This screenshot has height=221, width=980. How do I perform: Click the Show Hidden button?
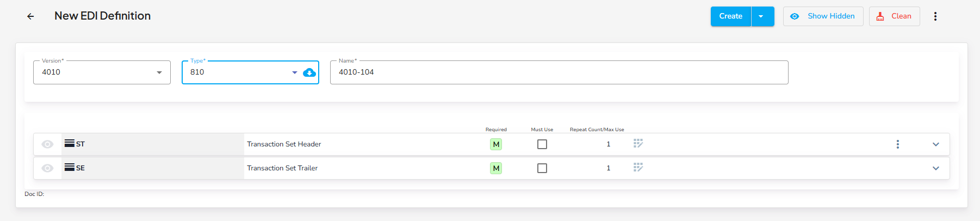pyautogui.click(x=823, y=16)
